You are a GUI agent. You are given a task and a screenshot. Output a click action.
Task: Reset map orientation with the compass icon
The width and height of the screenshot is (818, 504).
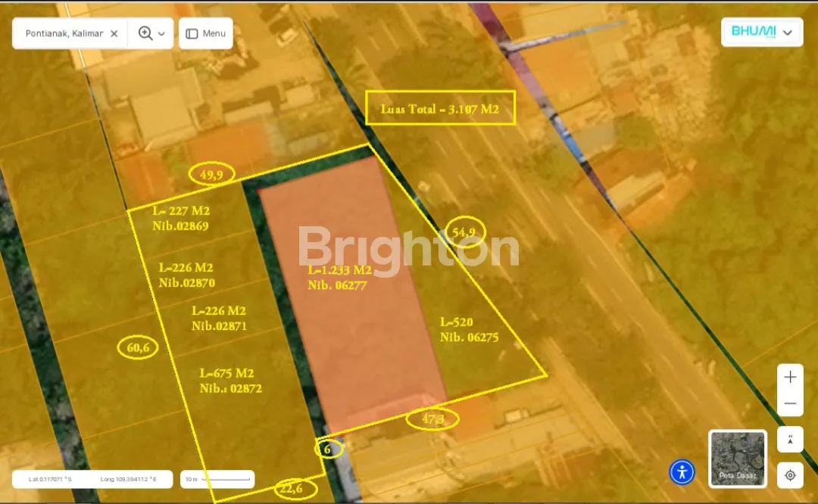[x=790, y=440]
